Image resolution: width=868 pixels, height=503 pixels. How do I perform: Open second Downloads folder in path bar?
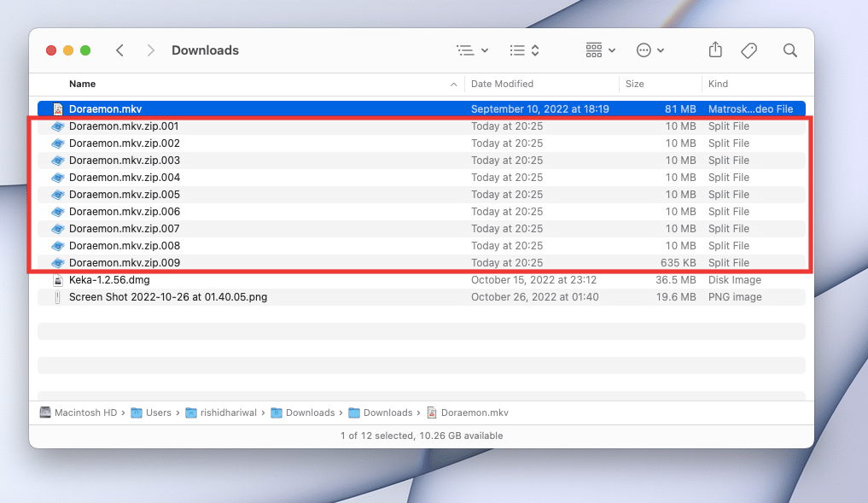click(381, 412)
